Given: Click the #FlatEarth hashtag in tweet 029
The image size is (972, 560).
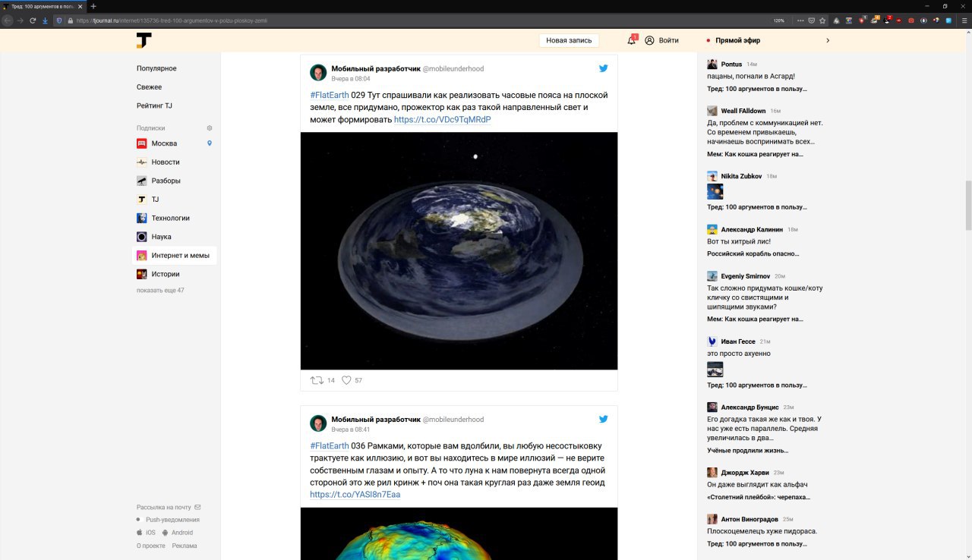Looking at the screenshot, I should (330, 95).
